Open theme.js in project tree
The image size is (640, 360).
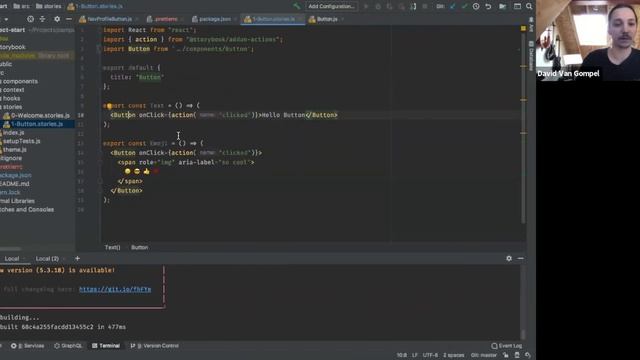tap(14, 150)
